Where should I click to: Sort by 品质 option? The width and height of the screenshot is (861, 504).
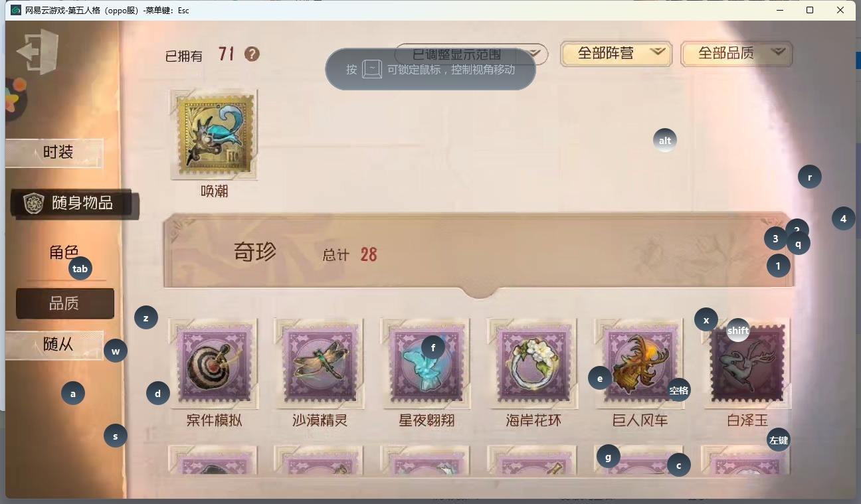click(65, 303)
